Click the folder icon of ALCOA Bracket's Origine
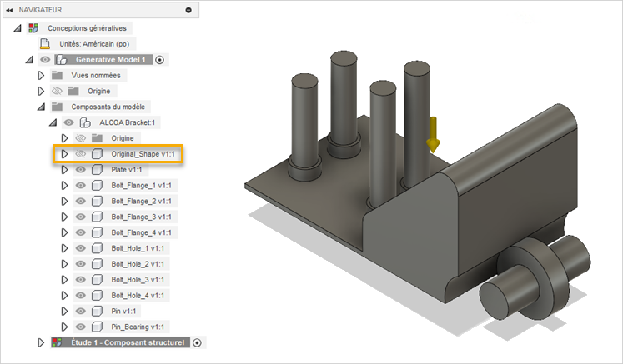 click(97, 138)
